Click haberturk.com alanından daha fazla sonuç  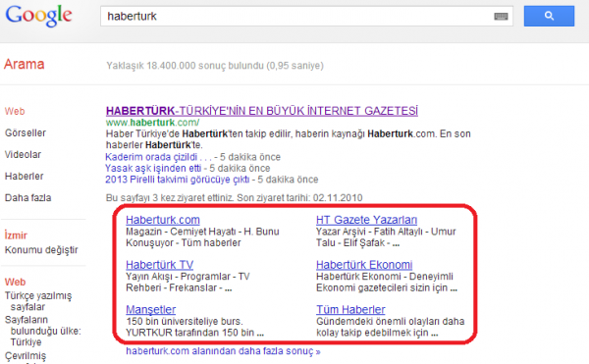tap(223, 351)
